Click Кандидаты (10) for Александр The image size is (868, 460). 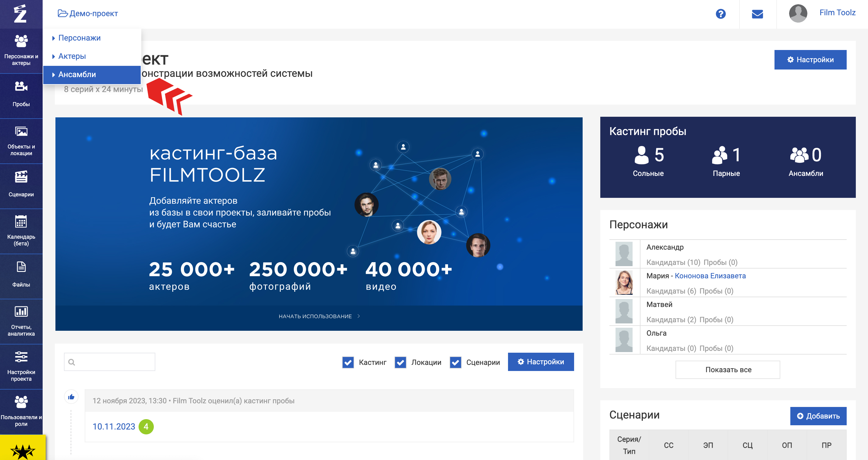[x=673, y=262]
